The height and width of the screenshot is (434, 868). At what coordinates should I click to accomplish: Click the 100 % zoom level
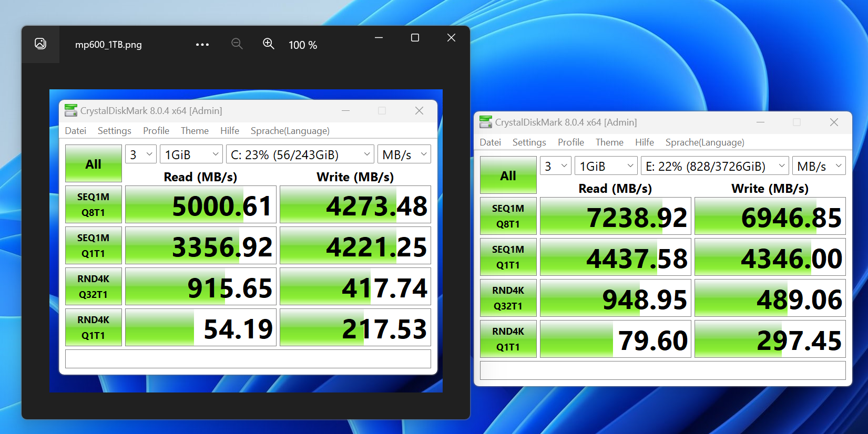click(303, 45)
